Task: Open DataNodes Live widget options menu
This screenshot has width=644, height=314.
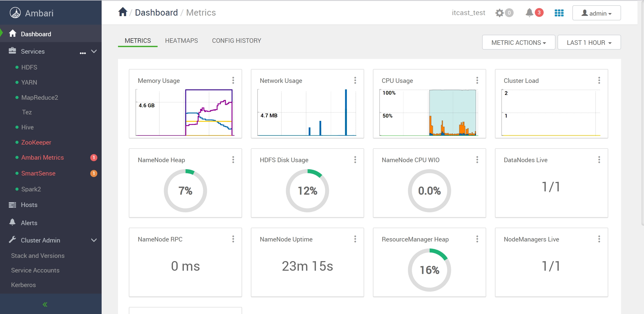Action: (x=599, y=160)
